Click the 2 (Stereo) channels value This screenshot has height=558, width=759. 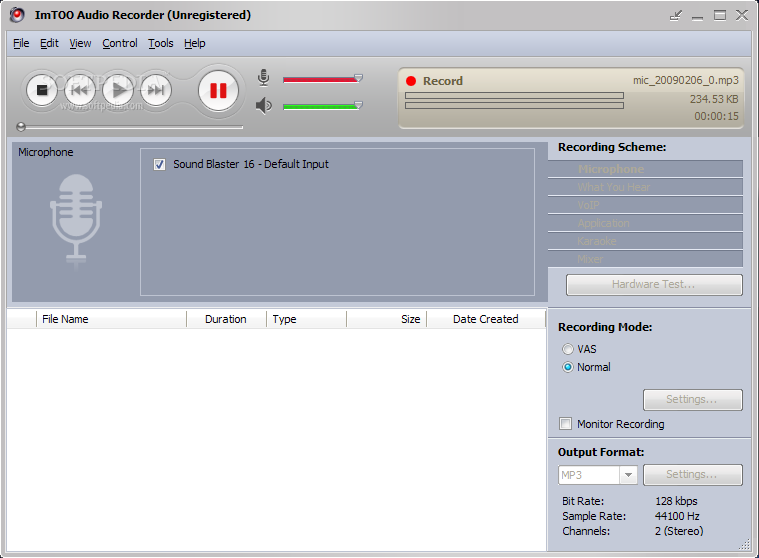(679, 531)
